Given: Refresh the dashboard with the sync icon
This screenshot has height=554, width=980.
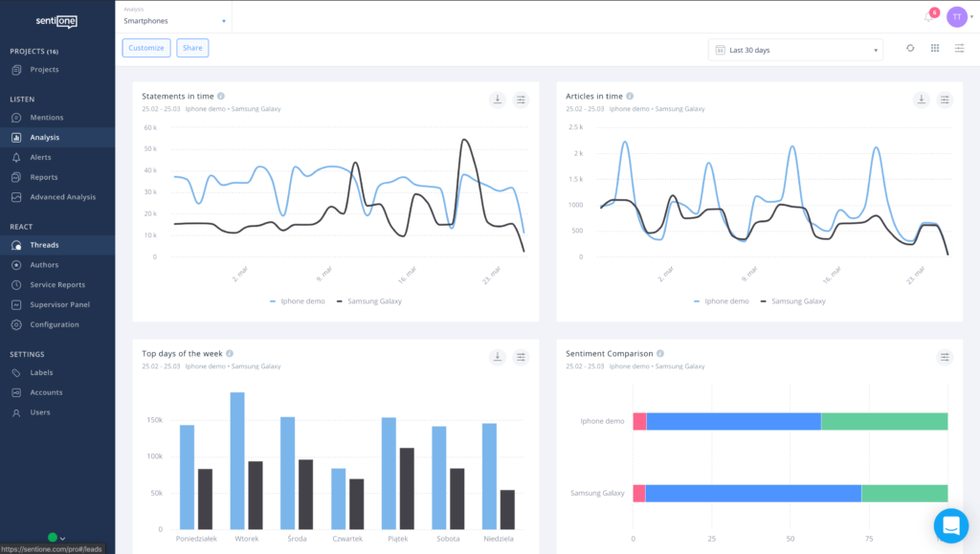Looking at the screenshot, I should [x=910, y=48].
